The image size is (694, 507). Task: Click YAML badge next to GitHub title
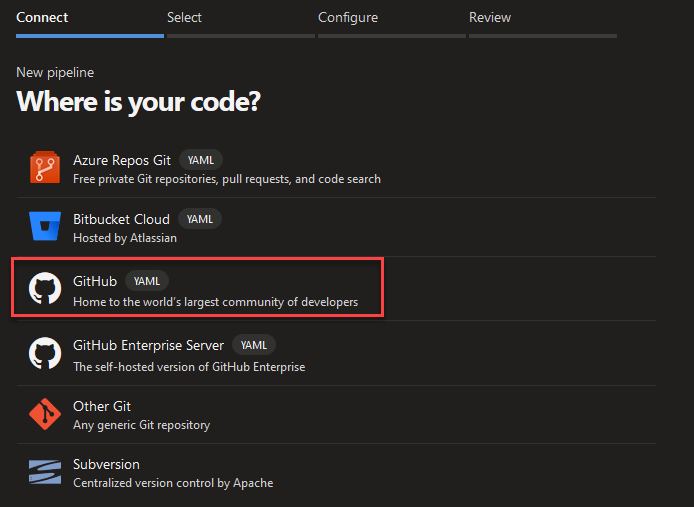(147, 281)
